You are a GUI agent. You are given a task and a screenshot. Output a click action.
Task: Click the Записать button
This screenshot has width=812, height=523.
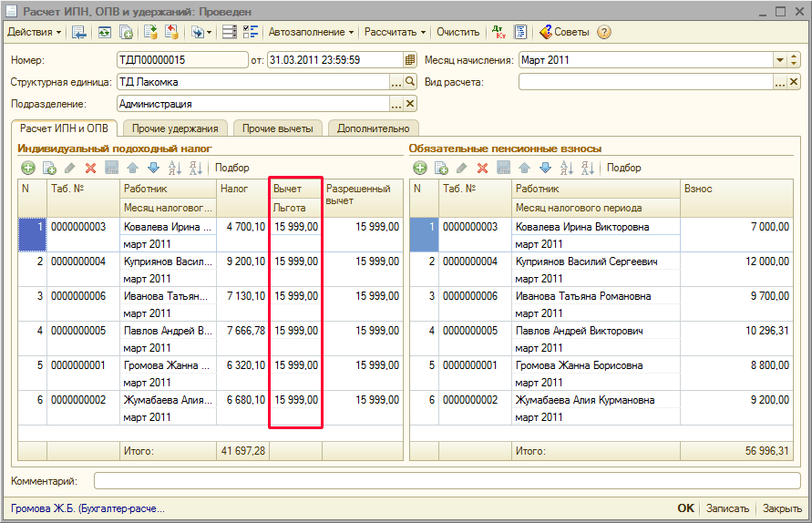(728, 508)
